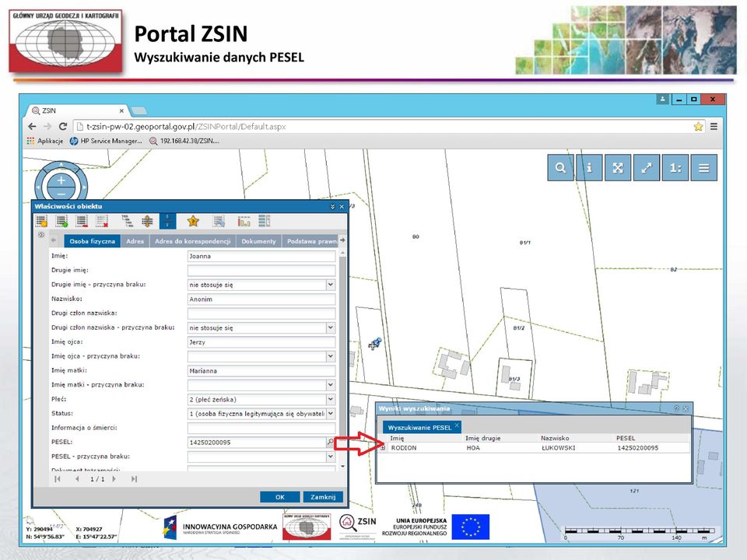
Task: Click the table rows toolbar icon
Action: [265, 221]
